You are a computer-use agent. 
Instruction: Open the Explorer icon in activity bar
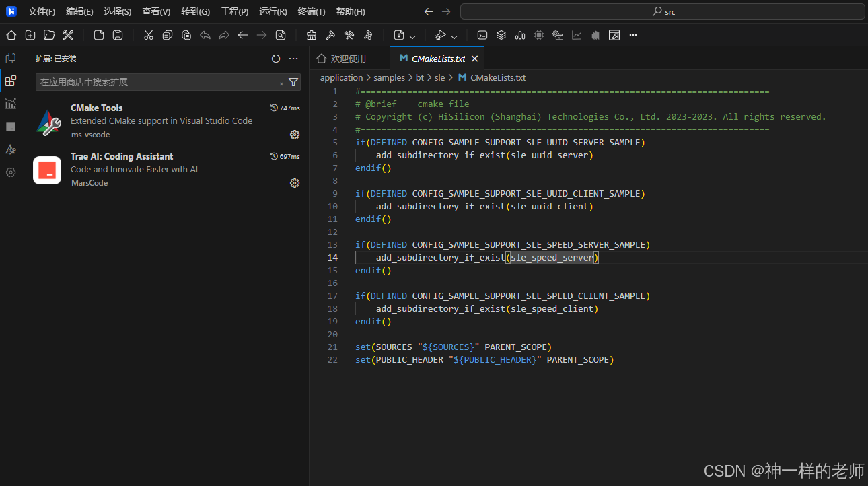pos(11,59)
